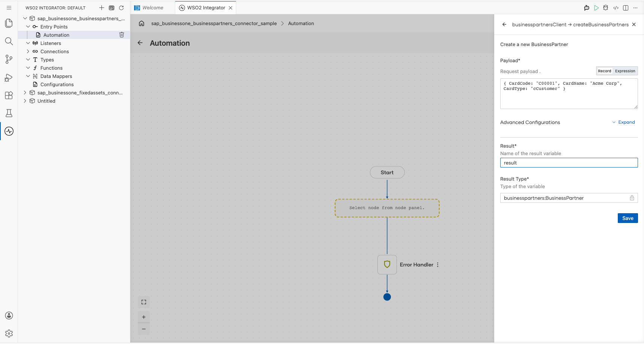
Task: Go to project home icon in breadcrumb
Action: click(142, 23)
